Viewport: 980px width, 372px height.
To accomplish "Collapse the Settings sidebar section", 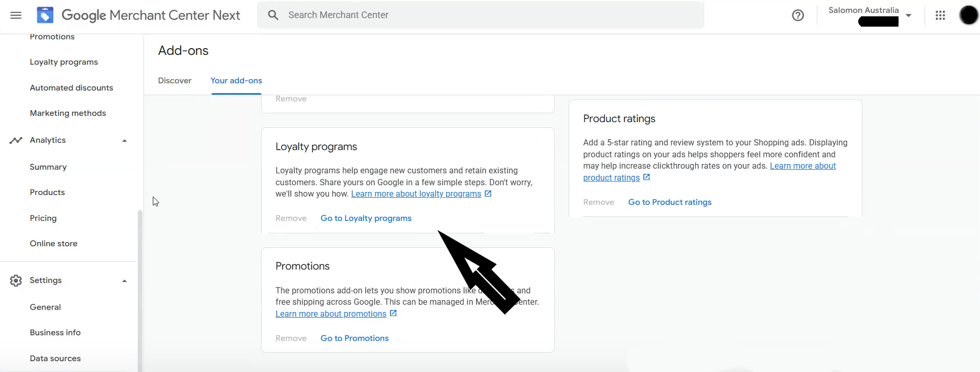I will [x=124, y=280].
